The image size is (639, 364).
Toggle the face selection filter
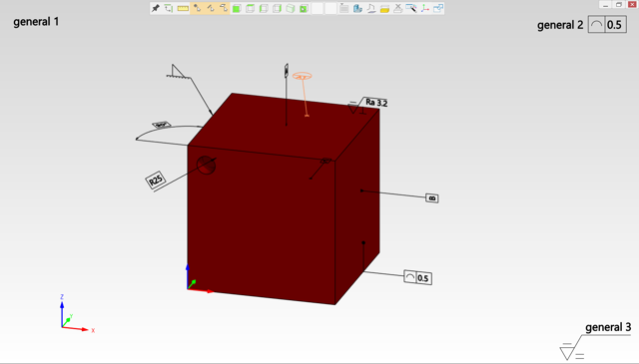(x=224, y=8)
